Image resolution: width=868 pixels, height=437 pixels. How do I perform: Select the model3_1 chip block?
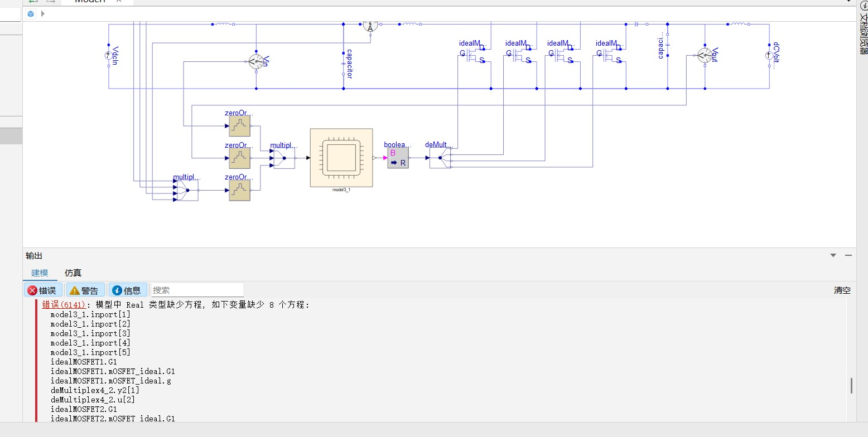point(341,158)
